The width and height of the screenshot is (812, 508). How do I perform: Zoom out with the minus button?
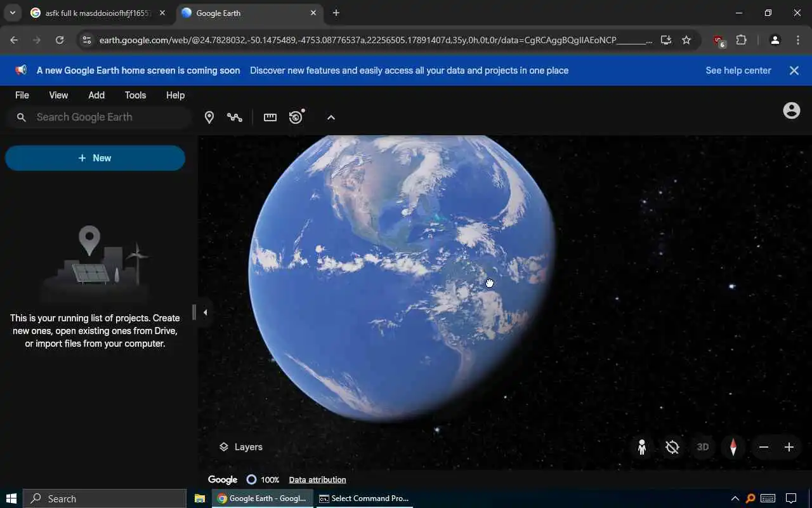[x=764, y=447]
